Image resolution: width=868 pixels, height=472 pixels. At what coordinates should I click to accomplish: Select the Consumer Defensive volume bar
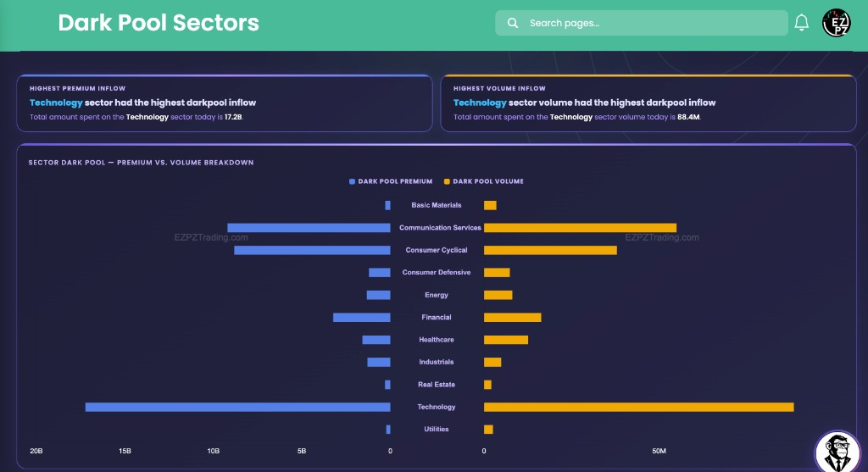click(x=497, y=273)
